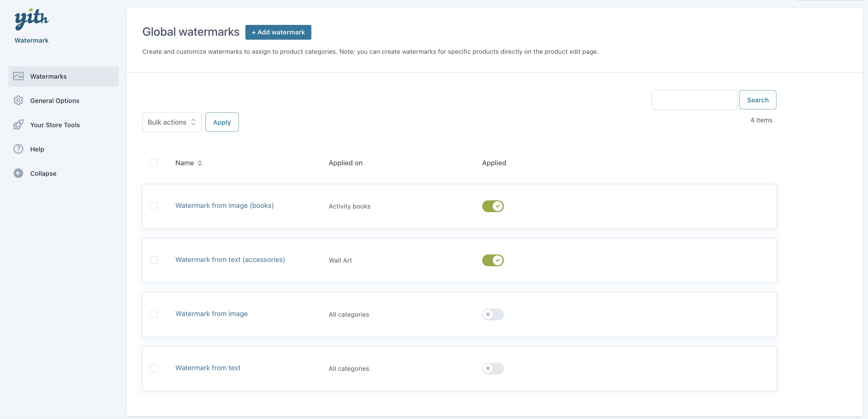This screenshot has width=868, height=419.
Task: Go to Your Store Tools section
Action: pos(55,125)
